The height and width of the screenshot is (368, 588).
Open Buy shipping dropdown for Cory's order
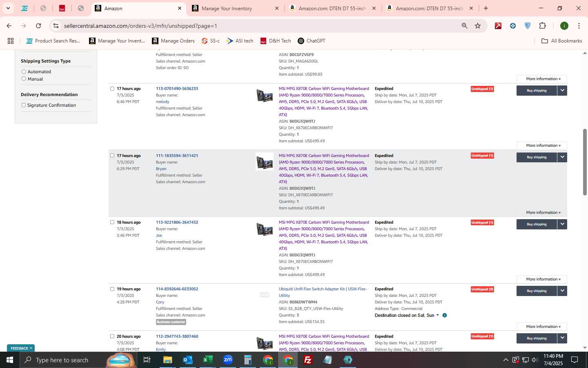(562, 291)
